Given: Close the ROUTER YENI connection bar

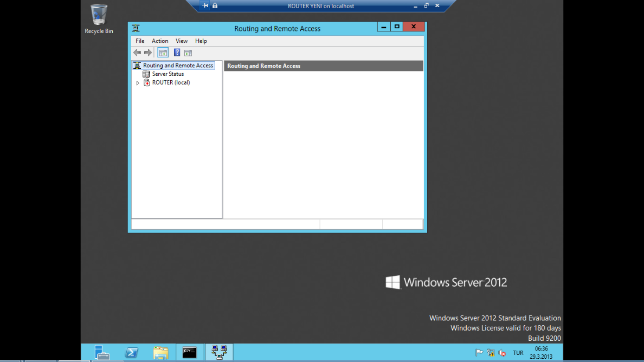Looking at the screenshot, I should pyautogui.click(x=437, y=6).
